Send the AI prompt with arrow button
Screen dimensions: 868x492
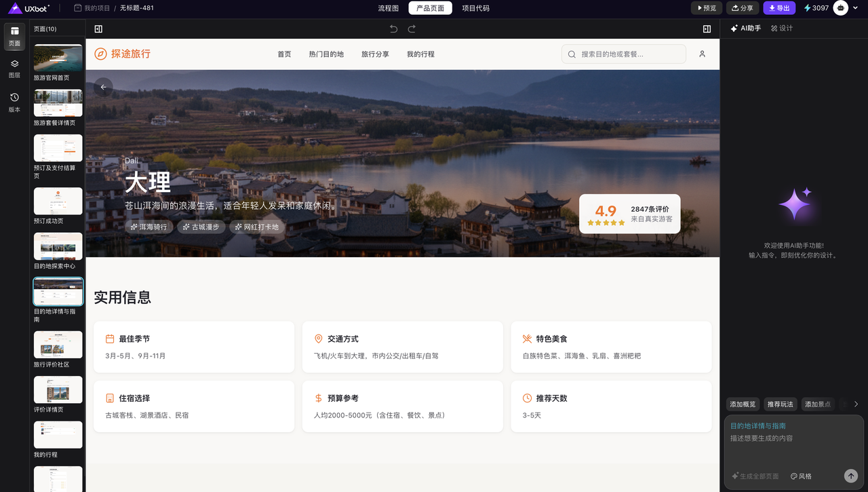[850, 476]
